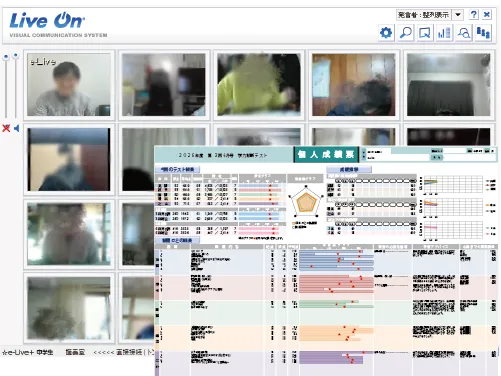Select the e-Live instructor video thumbnail

[x=69, y=85]
